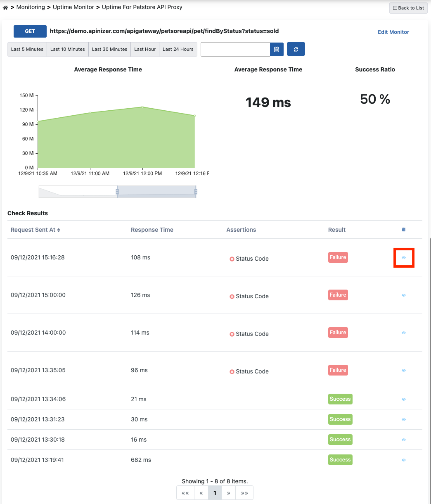Click the home icon in breadcrumb
The height and width of the screenshot is (504, 431).
(5, 7)
